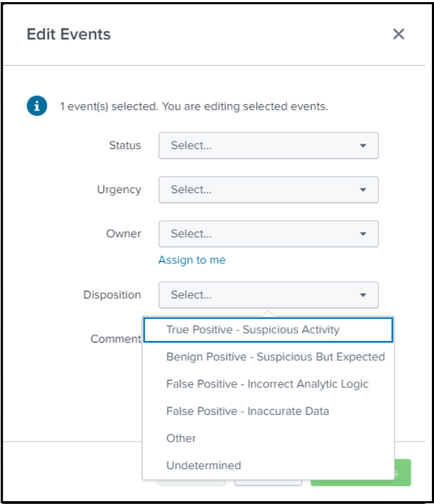This screenshot has width=434, height=504.
Task: Click the Owner field caret arrow
Action: point(363,234)
